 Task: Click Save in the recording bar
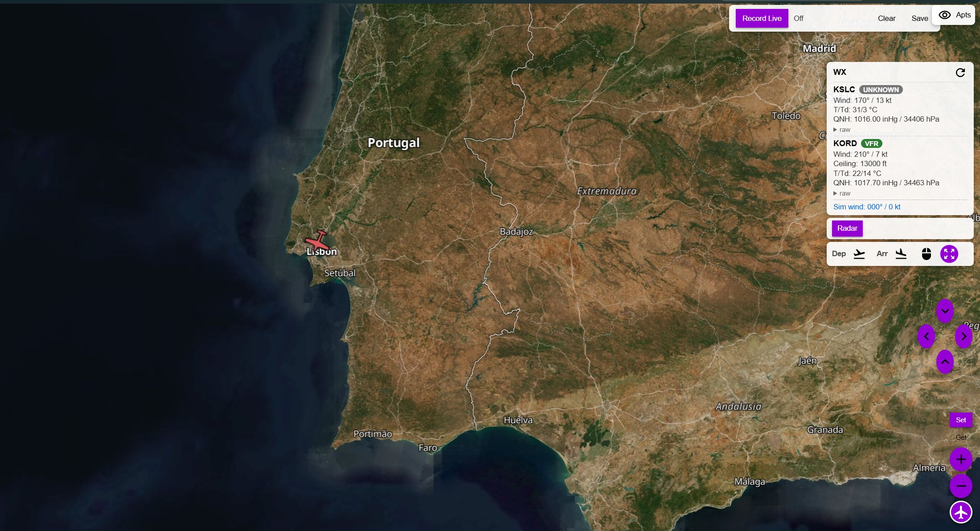pos(920,18)
